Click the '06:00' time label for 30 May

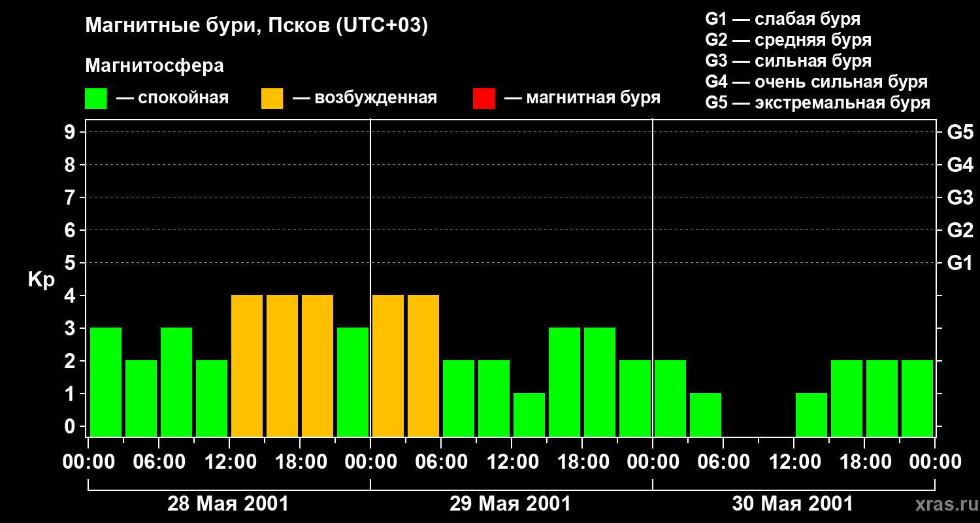click(x=724, y=462)
